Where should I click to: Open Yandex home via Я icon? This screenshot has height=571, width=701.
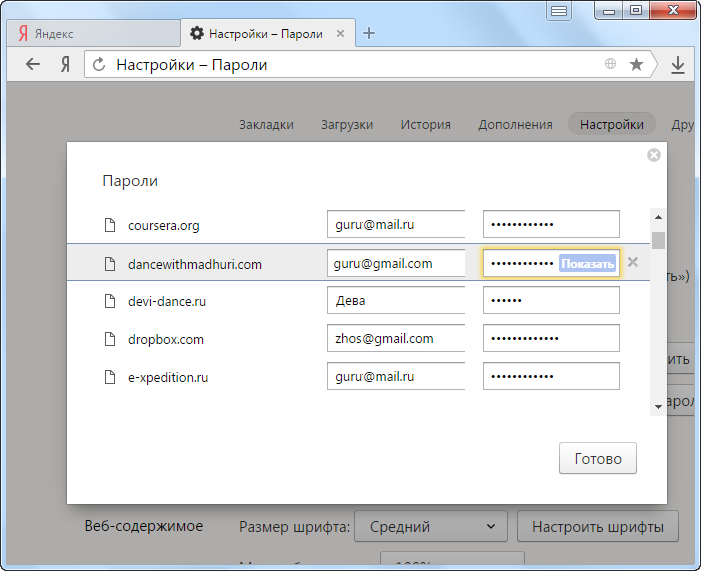pos(65,64)
